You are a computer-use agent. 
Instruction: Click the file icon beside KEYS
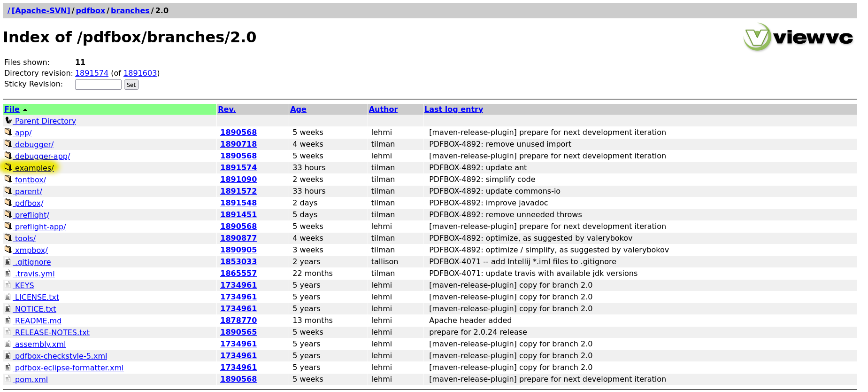8,285
